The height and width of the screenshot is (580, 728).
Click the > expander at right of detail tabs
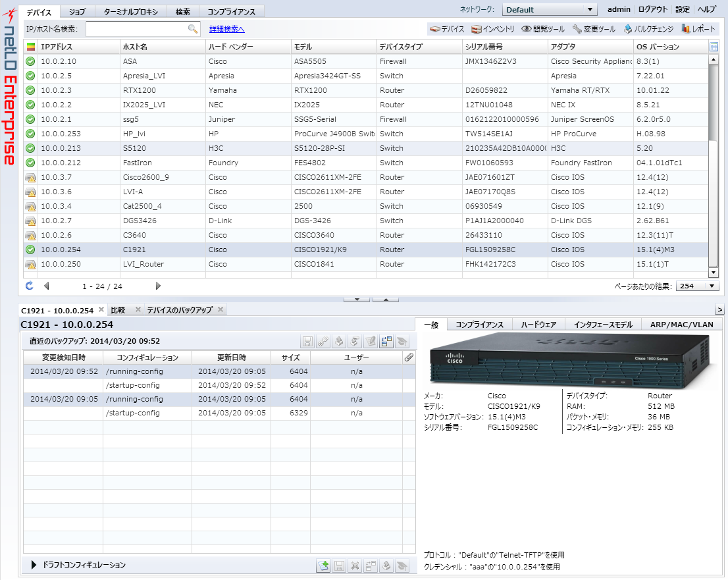719,309
